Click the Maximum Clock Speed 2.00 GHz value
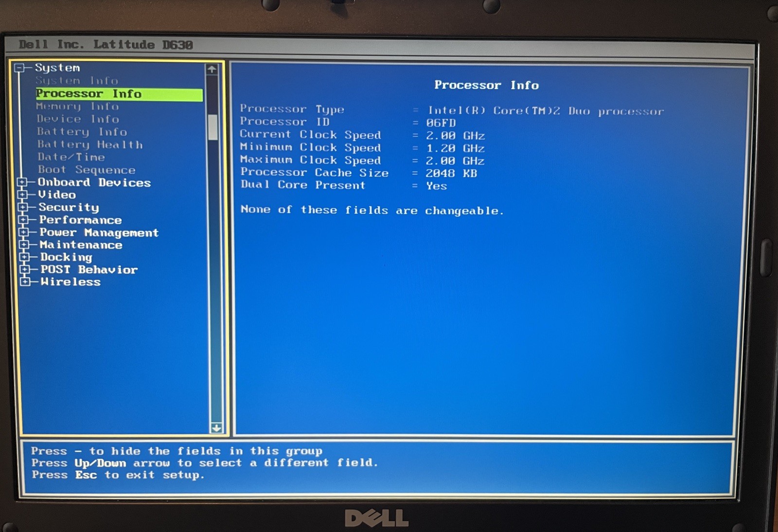778x532 pixels. 455,161
